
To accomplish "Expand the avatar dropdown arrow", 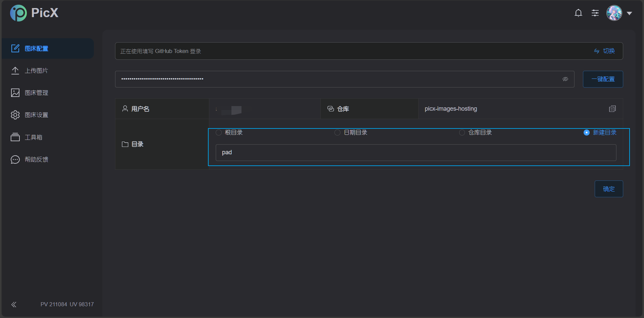I will tap(629, 13).
